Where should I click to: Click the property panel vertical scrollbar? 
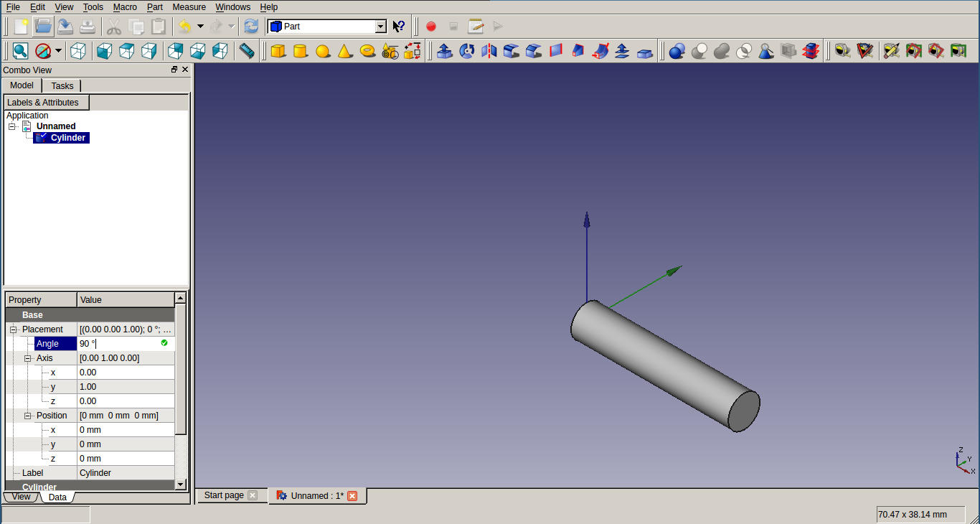tap(181, 368)
